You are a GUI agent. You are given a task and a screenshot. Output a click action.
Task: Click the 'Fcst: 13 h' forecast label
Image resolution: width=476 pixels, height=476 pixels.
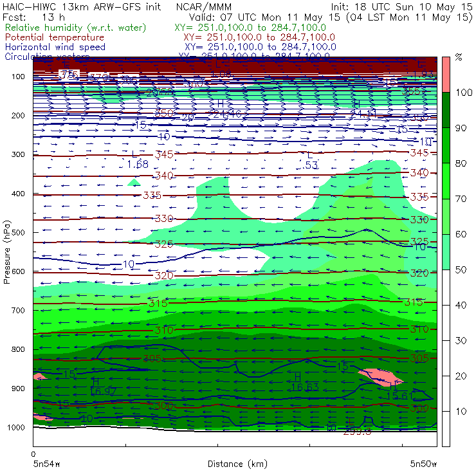(x=33, y=17)
